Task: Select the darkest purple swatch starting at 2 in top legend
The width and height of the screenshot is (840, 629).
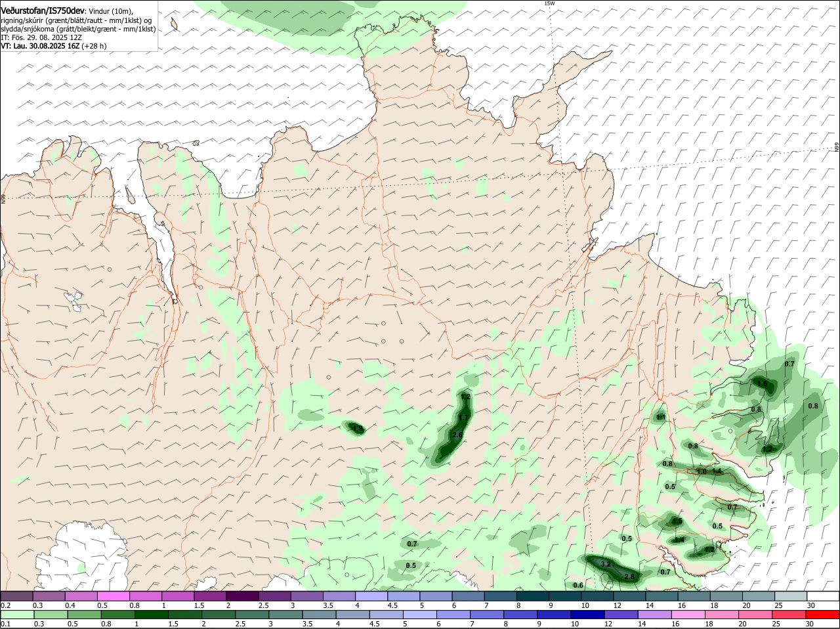Action: tap(242, 596)
